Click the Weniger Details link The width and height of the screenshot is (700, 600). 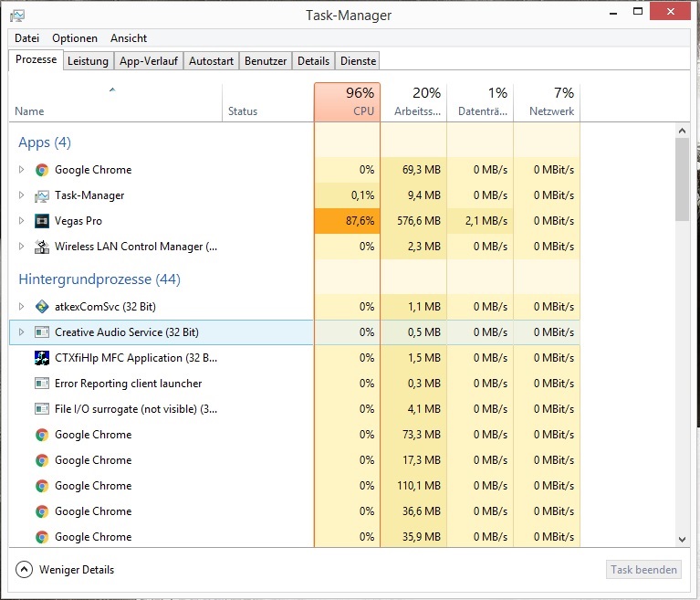77,570
